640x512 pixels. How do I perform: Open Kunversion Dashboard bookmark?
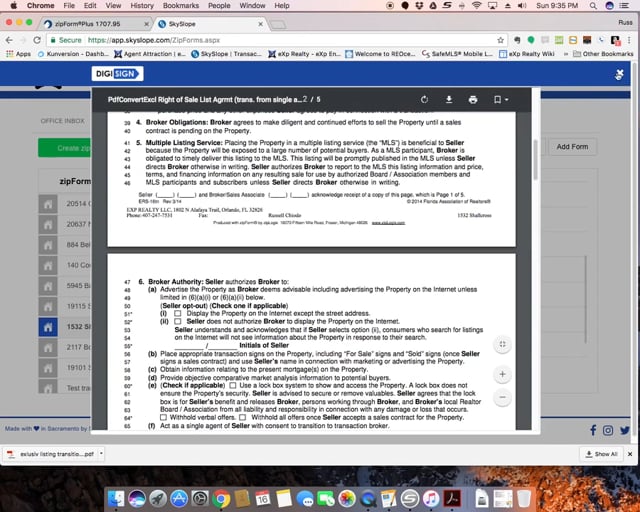click(x=73, y=53)
